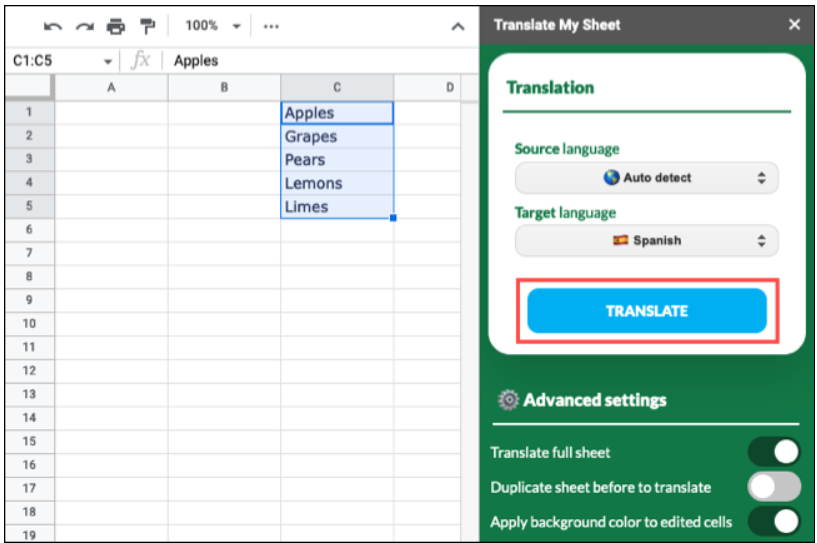Image resolution: width=817 pixels, height=543 pixels.
Task: Click the Undo icon in toolbar
Action: pyautogui.click(x=52, y=26)
